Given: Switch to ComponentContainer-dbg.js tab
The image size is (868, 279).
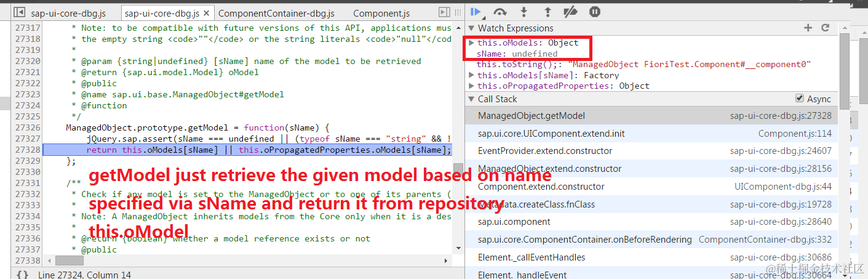Looking at the screenshot, I should point(276,13).
